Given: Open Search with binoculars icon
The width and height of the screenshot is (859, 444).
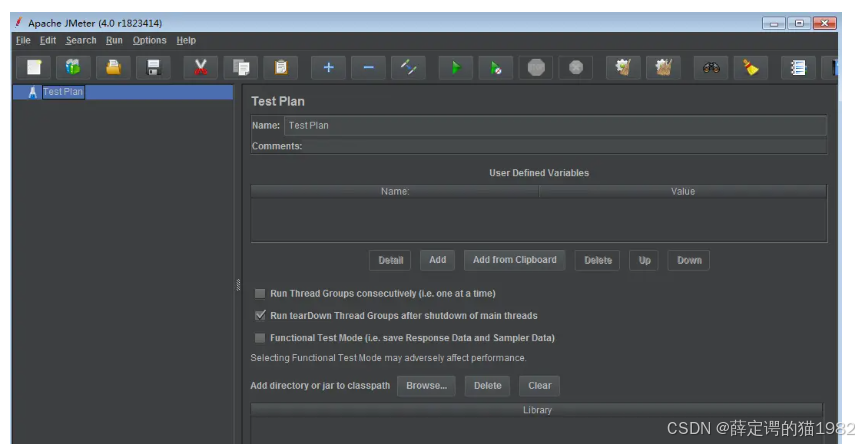Looking at the screenshot, I should [x=711, y=67].
